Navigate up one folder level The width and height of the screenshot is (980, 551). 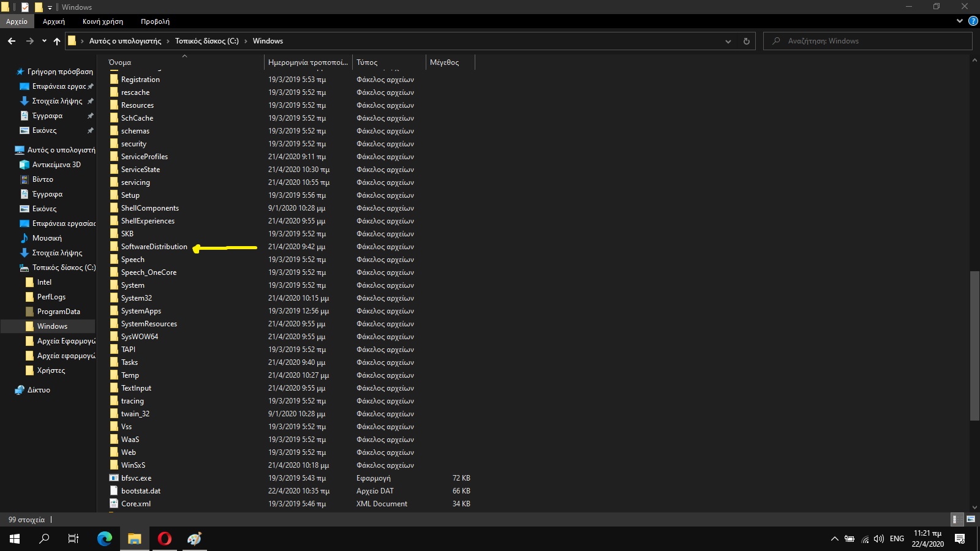pos(57,41)
